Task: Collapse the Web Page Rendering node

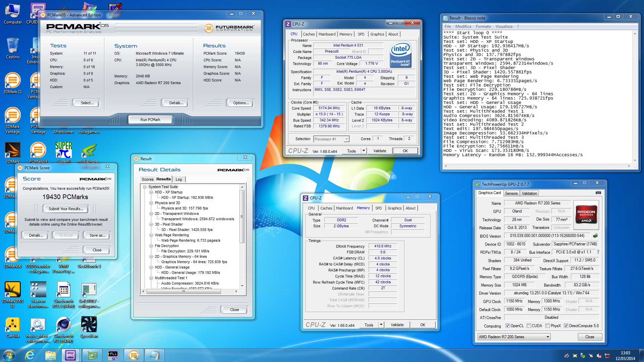Action: [x=151, y=235]
